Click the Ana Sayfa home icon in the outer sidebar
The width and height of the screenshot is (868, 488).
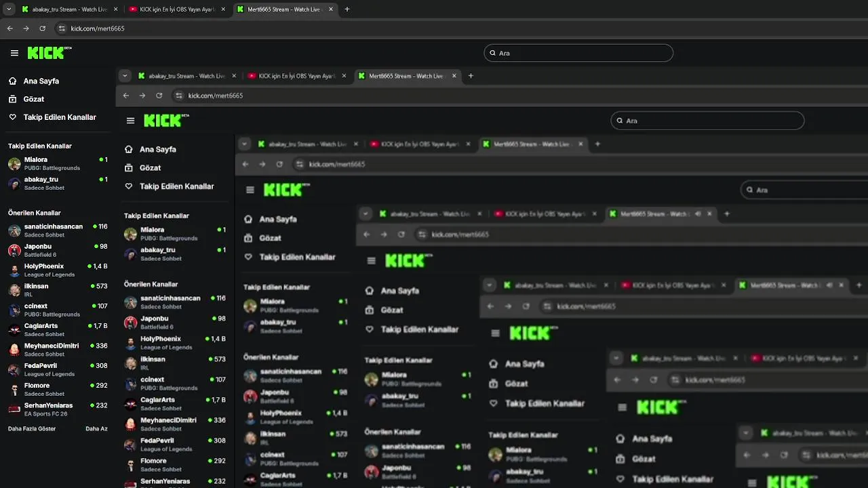[12, 81]
